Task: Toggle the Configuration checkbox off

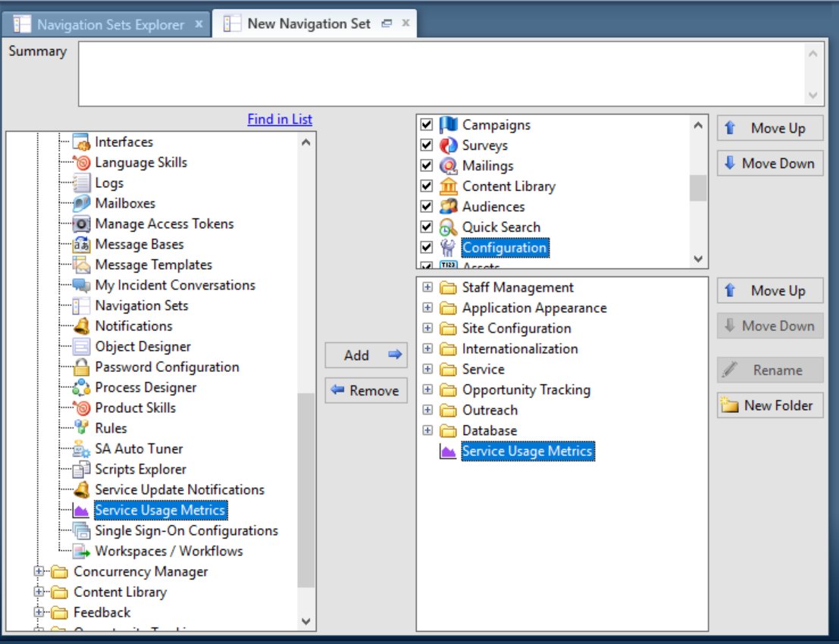Action: click(x=426, y=246)
